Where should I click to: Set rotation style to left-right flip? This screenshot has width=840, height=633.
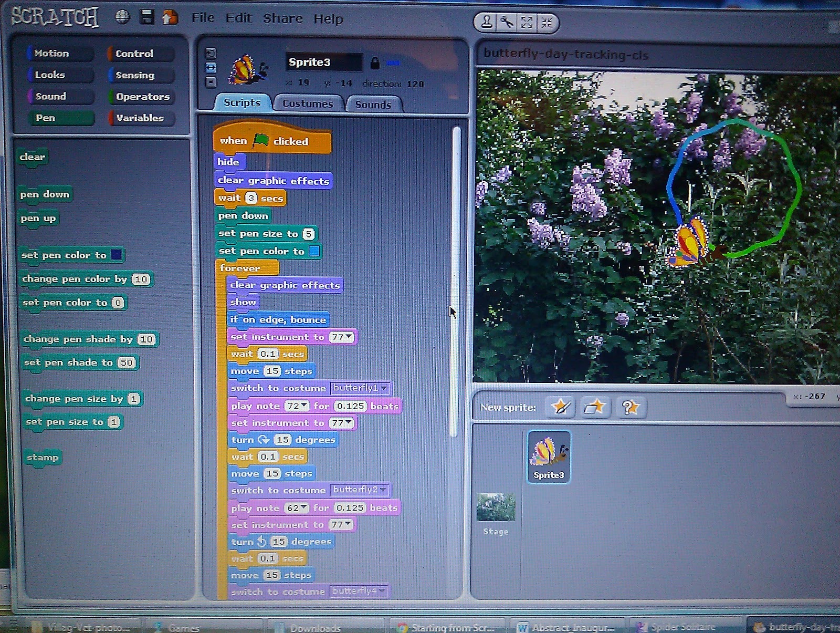(x=211, y=68)
